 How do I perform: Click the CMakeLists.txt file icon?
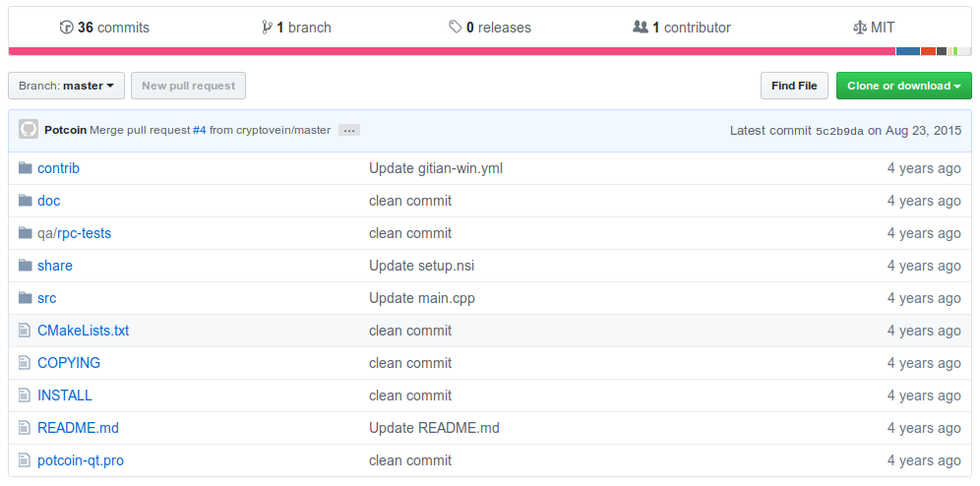click(25, 331)
